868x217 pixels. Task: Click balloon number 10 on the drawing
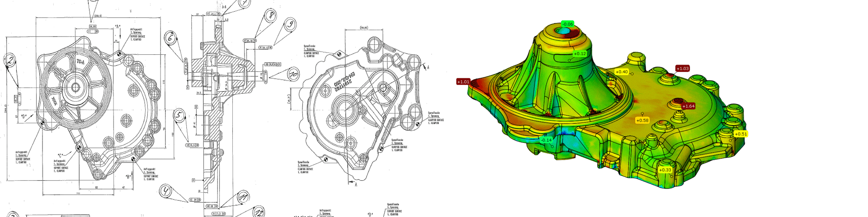(x=294, y=74)
